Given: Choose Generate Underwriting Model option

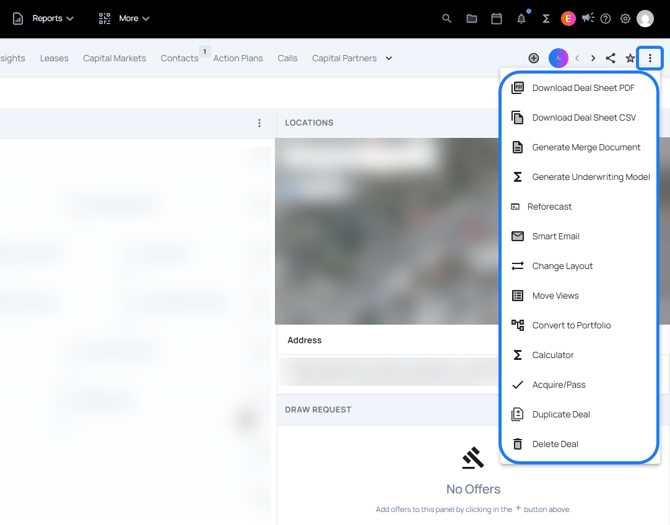Looking at the screenshot, I should (x=590, y=177).
